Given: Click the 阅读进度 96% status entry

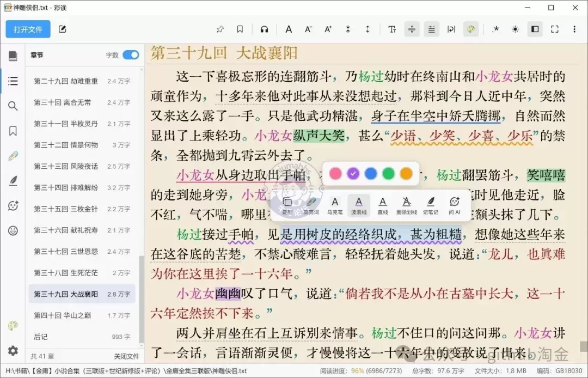Looking at the screenshot, I should [361, 371].
